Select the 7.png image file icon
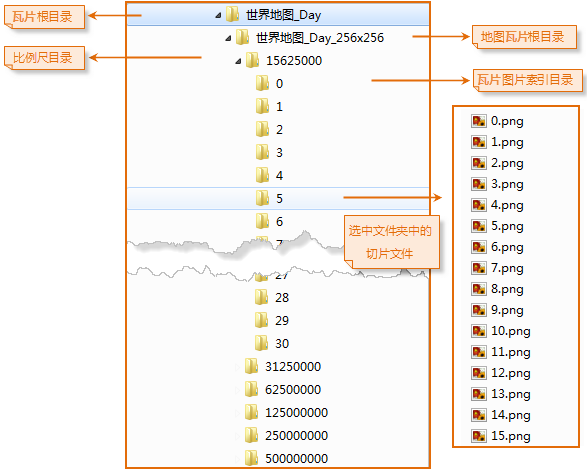This screenshot has width=587, height=469. (479, 268)
